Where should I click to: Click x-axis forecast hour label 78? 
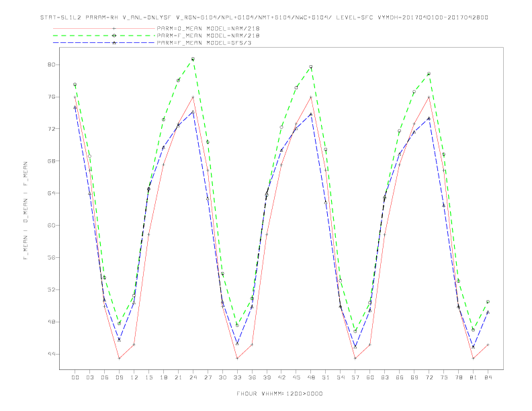(x=459, y=377)
